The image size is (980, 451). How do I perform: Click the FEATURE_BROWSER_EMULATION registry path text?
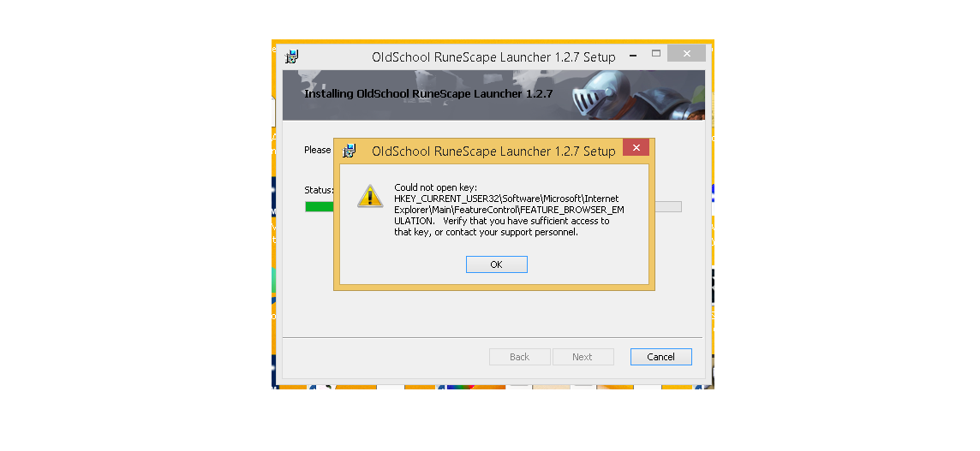(x=509, y=210)
